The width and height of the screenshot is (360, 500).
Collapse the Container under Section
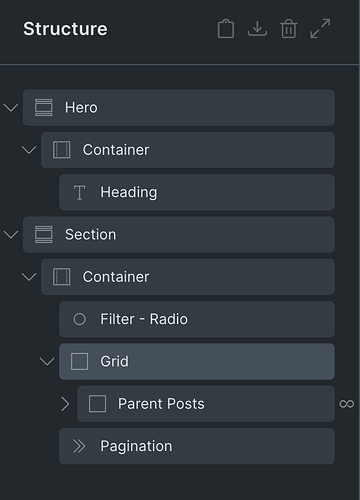(x=29, y=277)
